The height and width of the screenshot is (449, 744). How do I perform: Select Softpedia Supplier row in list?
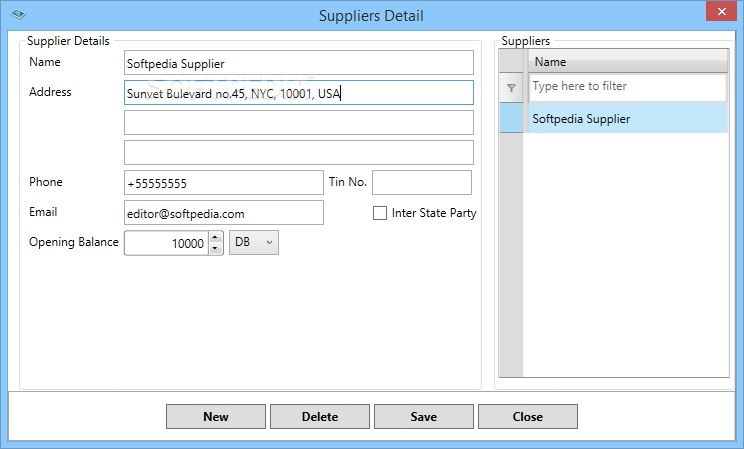(x=628, y=119)
